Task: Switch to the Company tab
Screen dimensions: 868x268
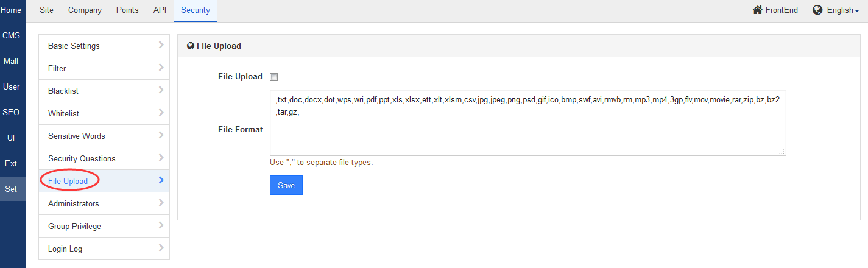Action: (x=85, y=10)
